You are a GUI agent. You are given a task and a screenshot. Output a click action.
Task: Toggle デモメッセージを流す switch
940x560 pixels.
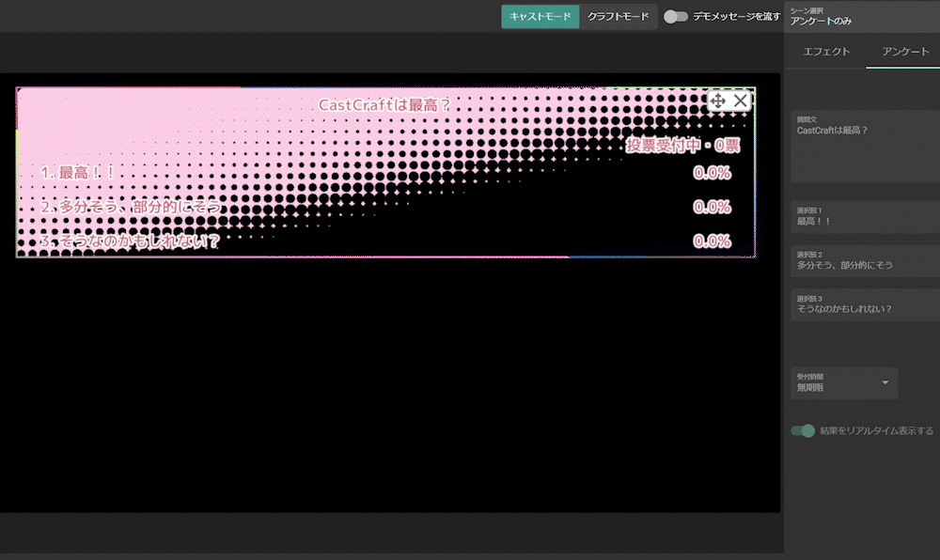[675, 17]
